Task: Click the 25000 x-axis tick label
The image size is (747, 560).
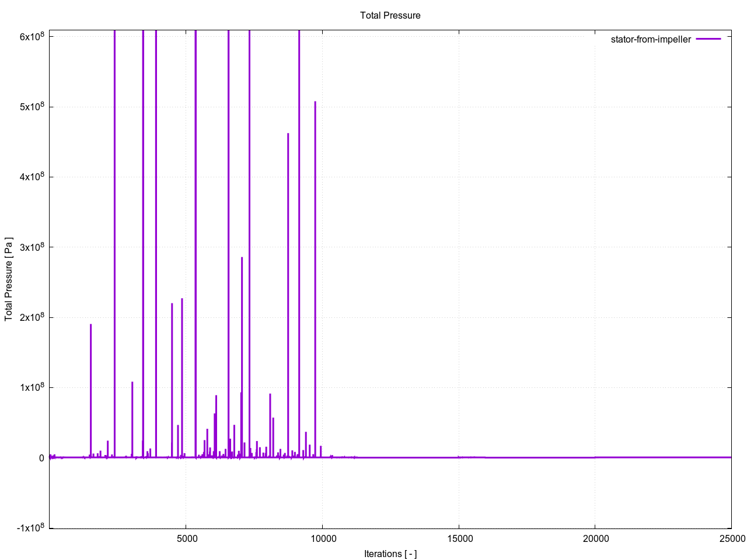Action: click(731, 538)
